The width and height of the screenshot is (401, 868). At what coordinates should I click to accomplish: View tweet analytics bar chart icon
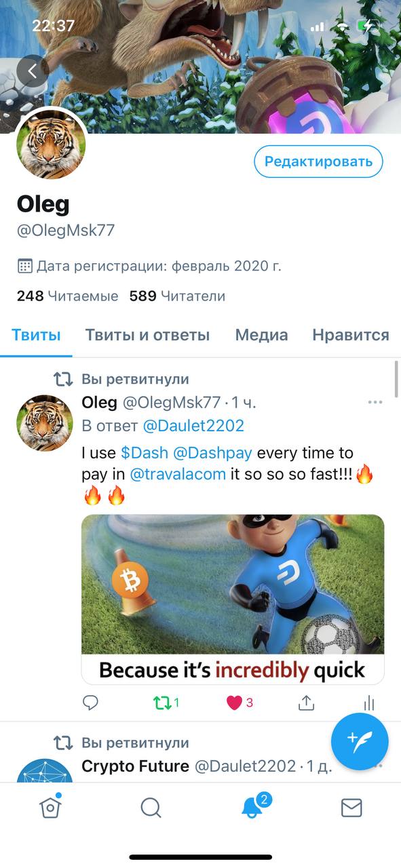[370, 703]
